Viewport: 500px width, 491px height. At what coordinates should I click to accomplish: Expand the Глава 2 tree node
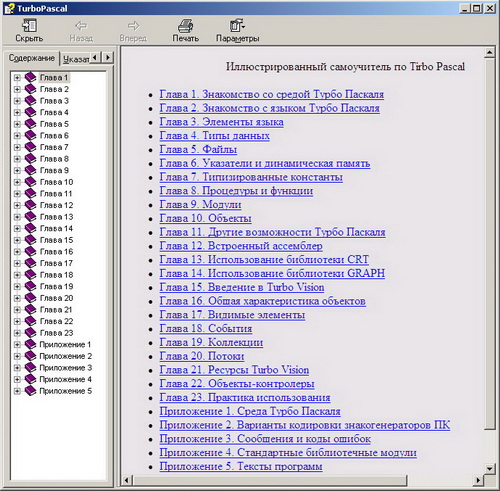tap(17, 89)
